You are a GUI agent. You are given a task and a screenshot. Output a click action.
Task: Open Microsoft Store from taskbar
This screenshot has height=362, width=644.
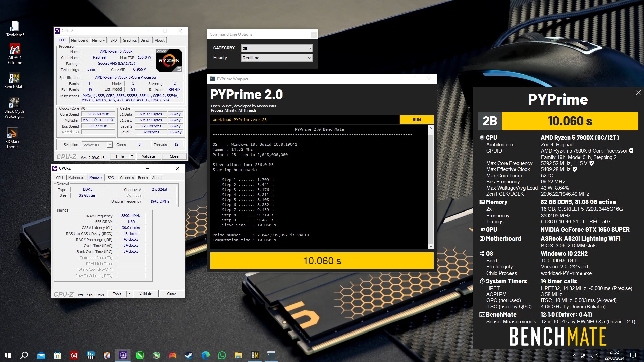pyautogui.click(x=58, y=355)
